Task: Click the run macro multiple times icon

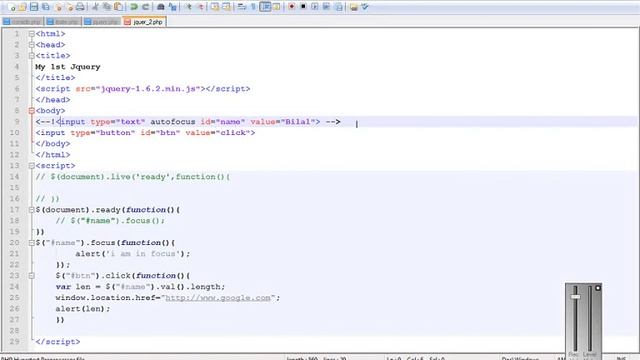Action: pos(327,7)
